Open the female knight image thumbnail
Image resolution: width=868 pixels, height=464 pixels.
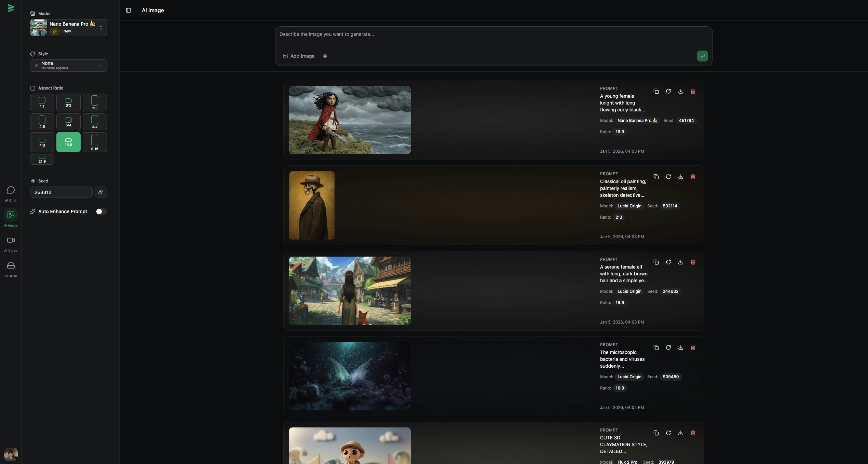point(349,120)
